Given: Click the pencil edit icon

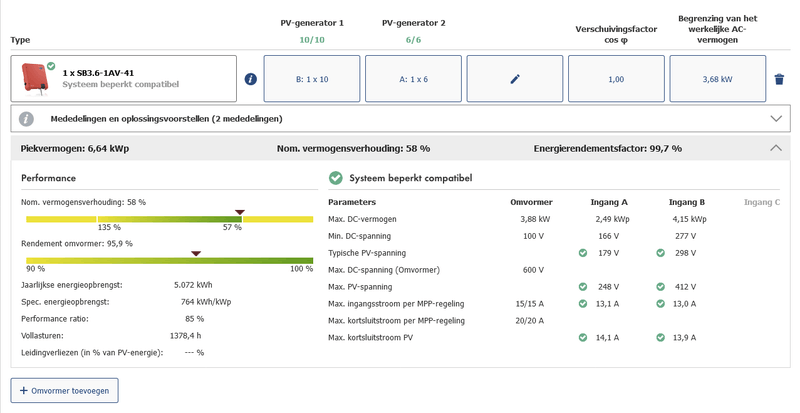Looking at the screenshot, I should 515,79.
